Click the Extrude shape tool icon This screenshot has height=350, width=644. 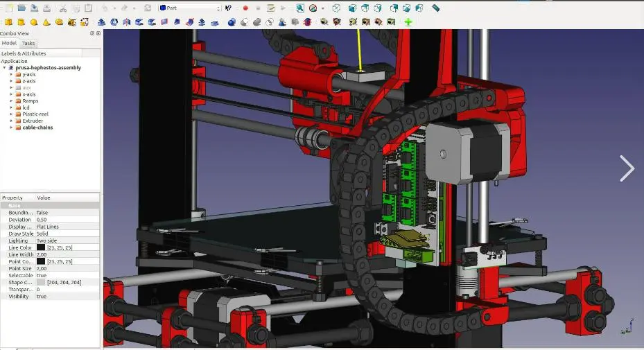[101, 22]
